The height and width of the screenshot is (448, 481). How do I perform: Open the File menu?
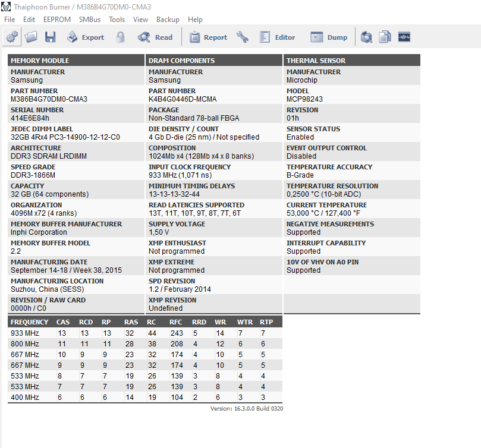(10, 20)
